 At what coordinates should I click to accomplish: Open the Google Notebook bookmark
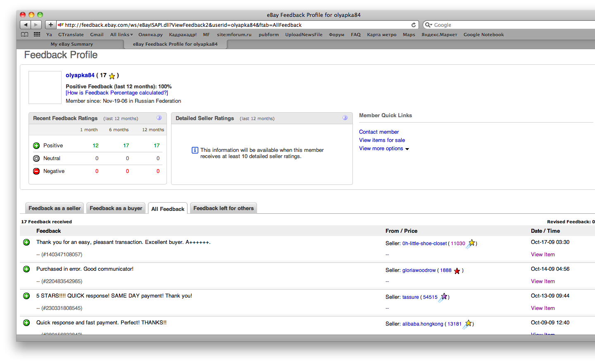coord(484,35)
